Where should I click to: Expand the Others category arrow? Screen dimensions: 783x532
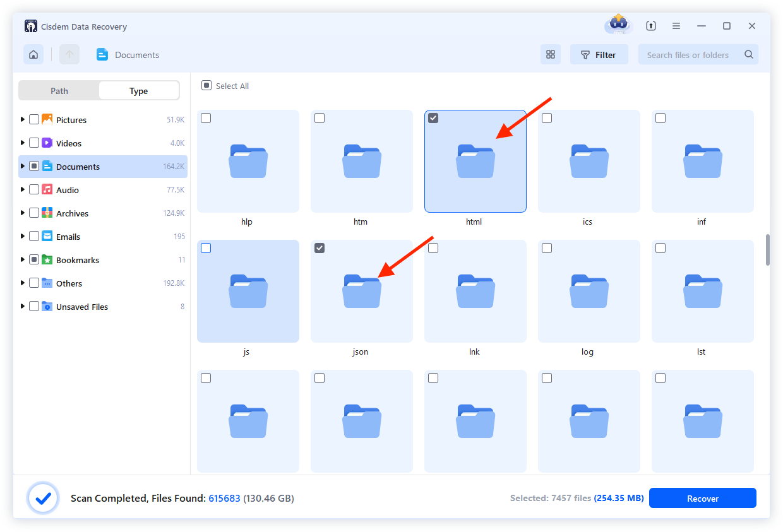23,283
